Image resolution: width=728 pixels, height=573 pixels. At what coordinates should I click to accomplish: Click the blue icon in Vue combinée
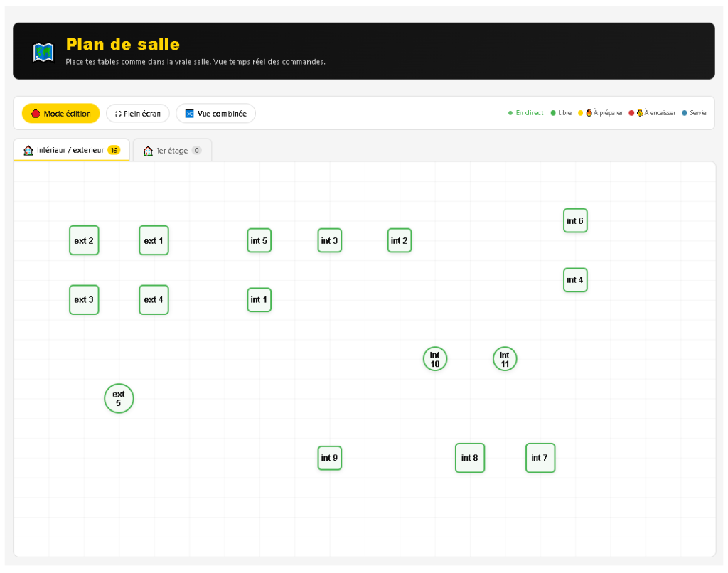pyautogui.click(x=189, y=114)
